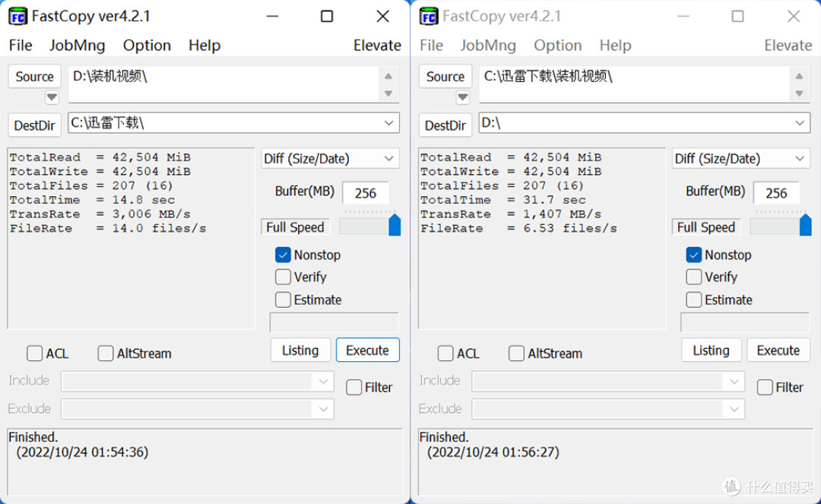Open Help menu in left window

(204, 46)
